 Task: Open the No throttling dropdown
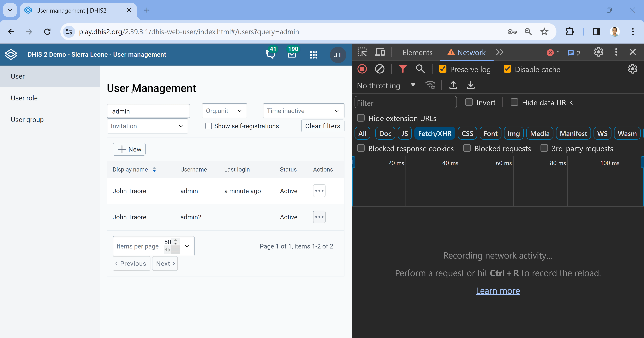tap(386, 86)
